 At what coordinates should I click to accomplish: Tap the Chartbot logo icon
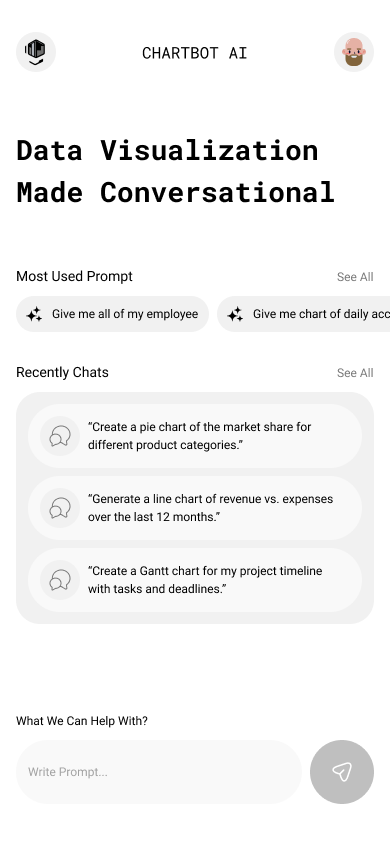coord(36,52)
